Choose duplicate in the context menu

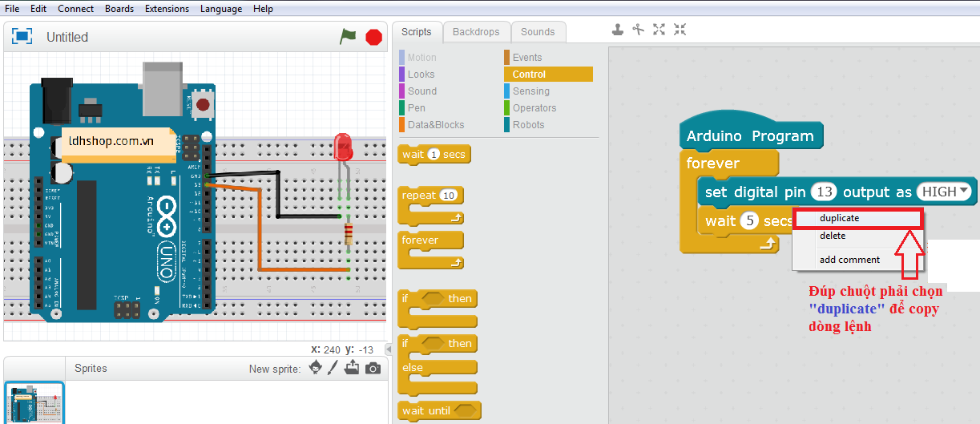pos(858,218)
